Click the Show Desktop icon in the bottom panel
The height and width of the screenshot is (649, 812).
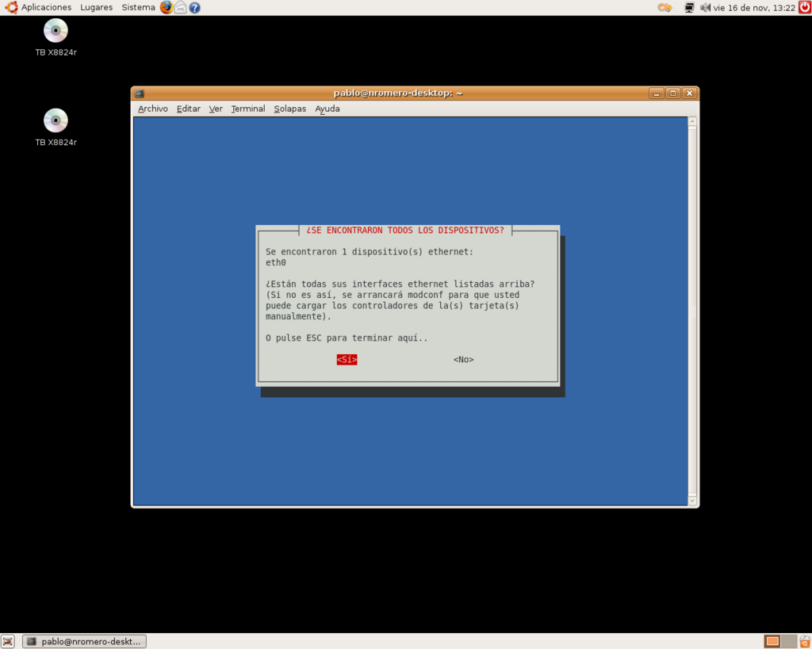pos(8,641)
